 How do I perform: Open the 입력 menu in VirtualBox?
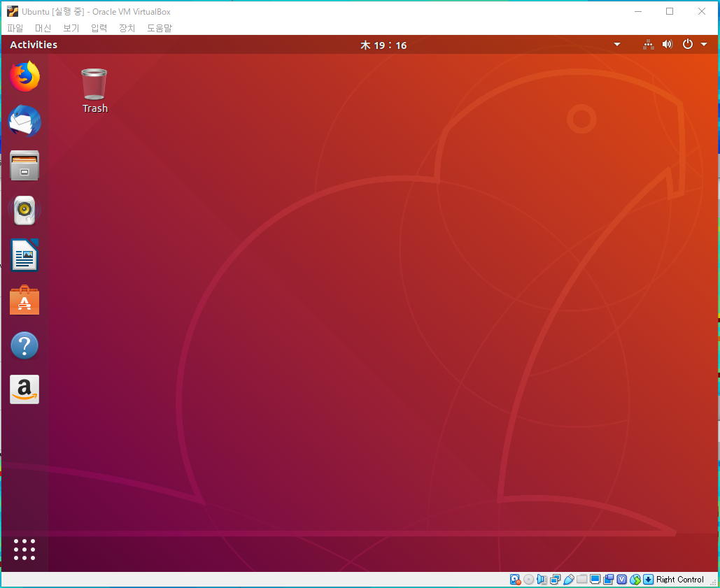coord(99,28)
